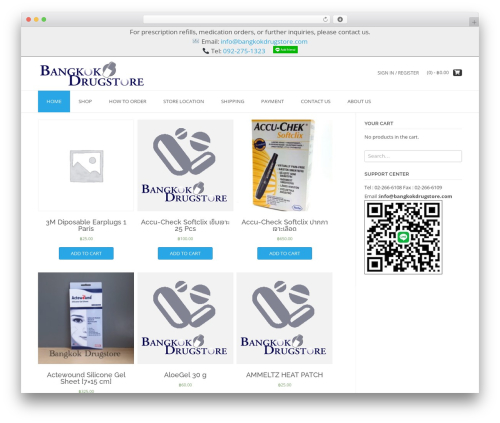Open the Home menu item
The height and width of the screenshot is (423, 500).
click(x=54, y=101)
